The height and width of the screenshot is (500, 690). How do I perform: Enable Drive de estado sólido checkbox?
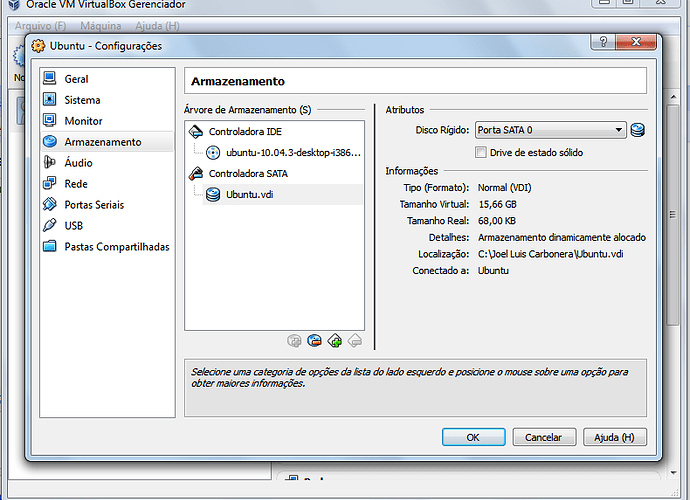(x=481, y=152)
